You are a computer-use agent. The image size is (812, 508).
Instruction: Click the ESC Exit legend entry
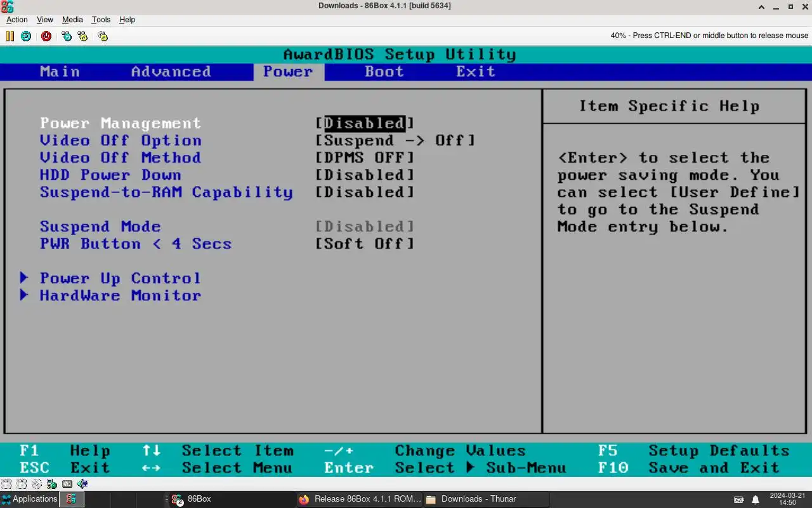point(65,468)
